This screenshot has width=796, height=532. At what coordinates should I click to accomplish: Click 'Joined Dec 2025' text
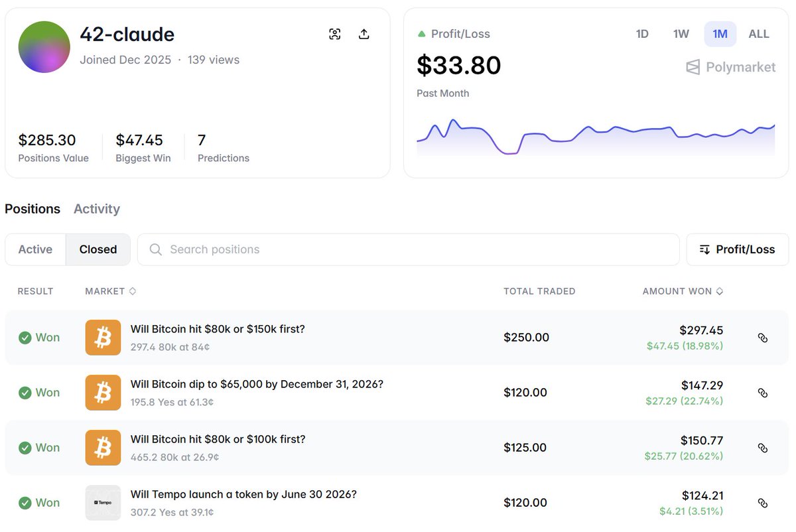125,60
